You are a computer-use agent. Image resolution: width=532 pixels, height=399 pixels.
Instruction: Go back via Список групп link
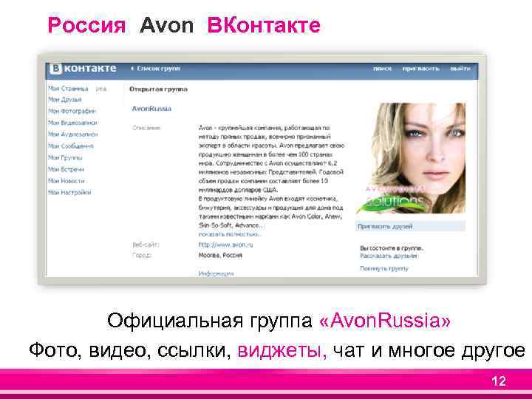pos(155,69)
